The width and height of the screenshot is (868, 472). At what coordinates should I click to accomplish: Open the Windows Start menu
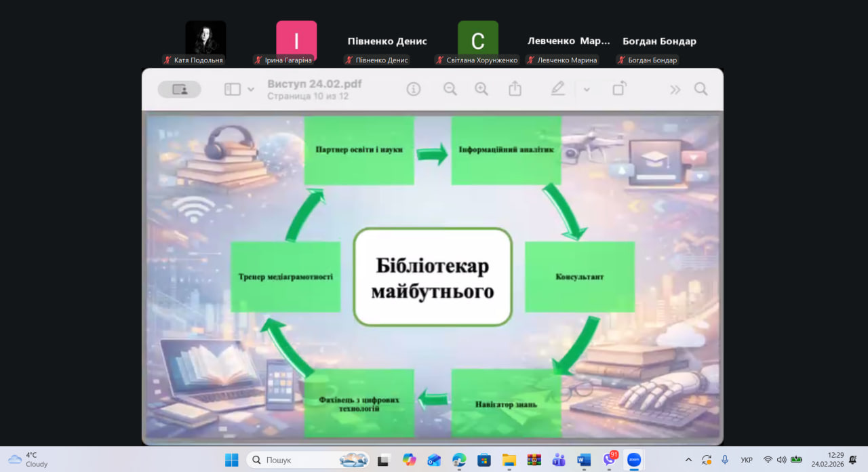coord(232,460)
